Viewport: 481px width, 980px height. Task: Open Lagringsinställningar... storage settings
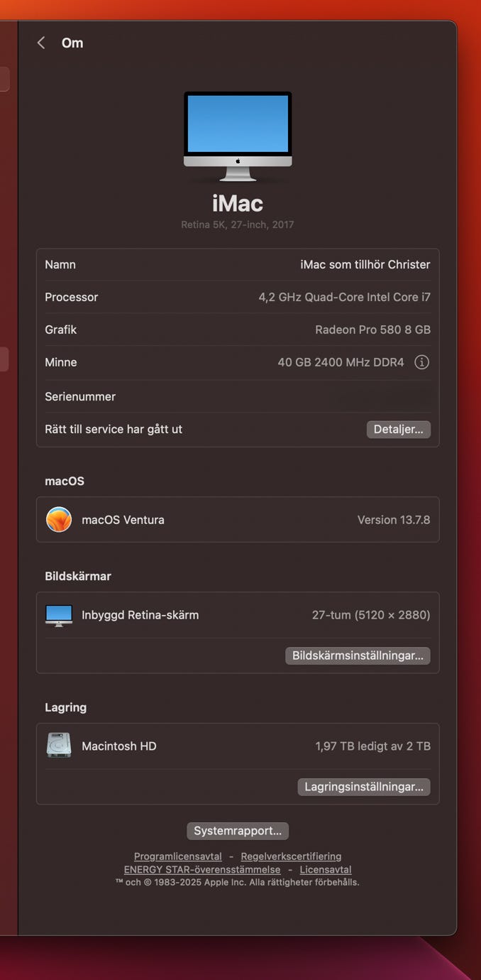(364, 786)
